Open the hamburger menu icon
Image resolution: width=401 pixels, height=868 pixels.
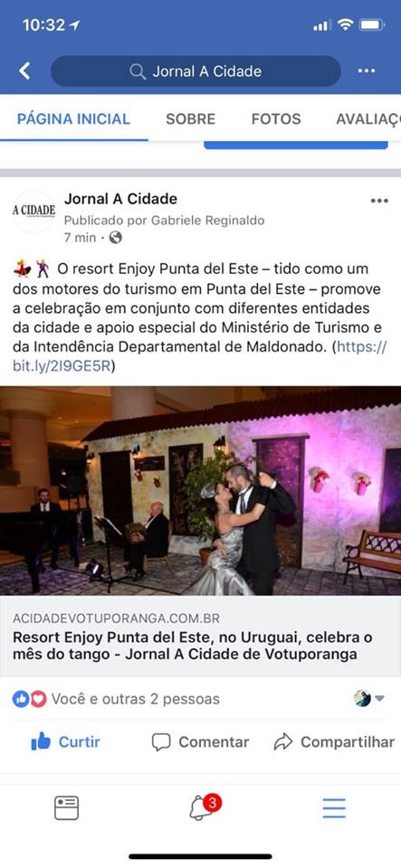[x=334, y=808]
